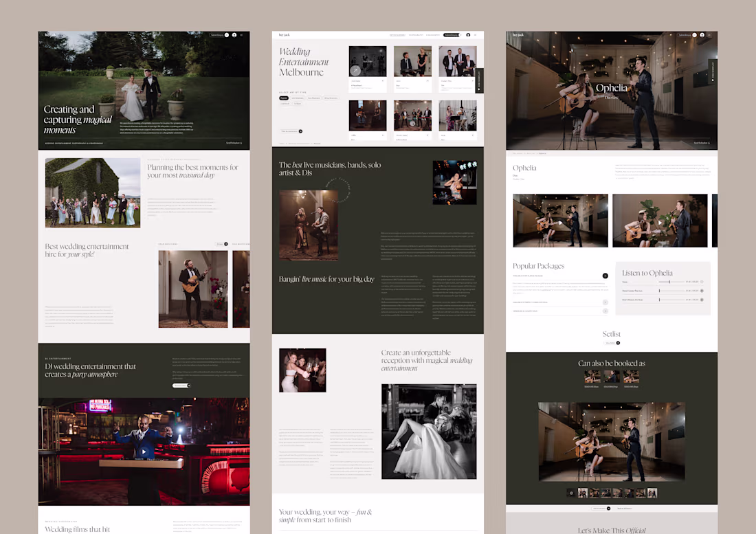The image size is (756, 534).
Task: Select second pill in second filter row
Action: click(x=298, y=104)
